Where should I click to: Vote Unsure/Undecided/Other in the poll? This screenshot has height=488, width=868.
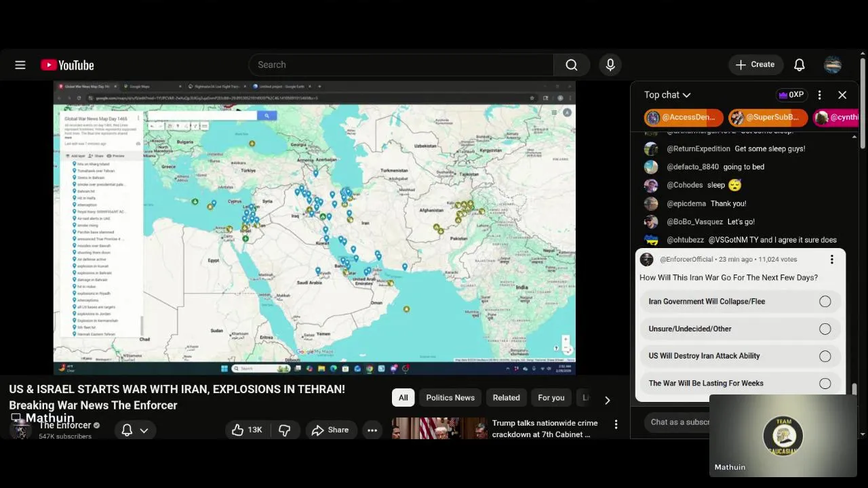(740, 329)
